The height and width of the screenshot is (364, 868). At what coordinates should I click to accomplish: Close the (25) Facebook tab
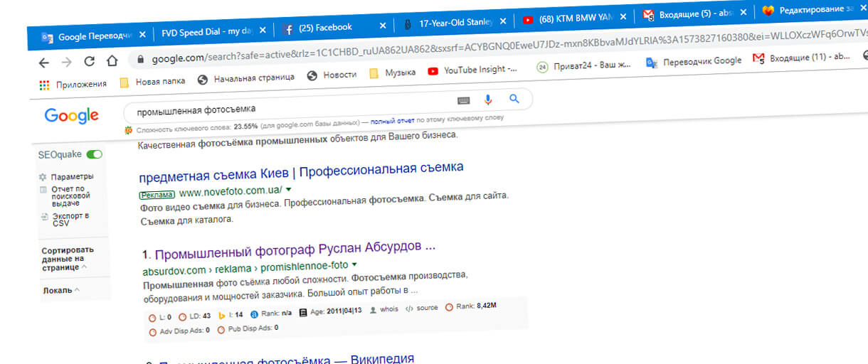(383, 26)
